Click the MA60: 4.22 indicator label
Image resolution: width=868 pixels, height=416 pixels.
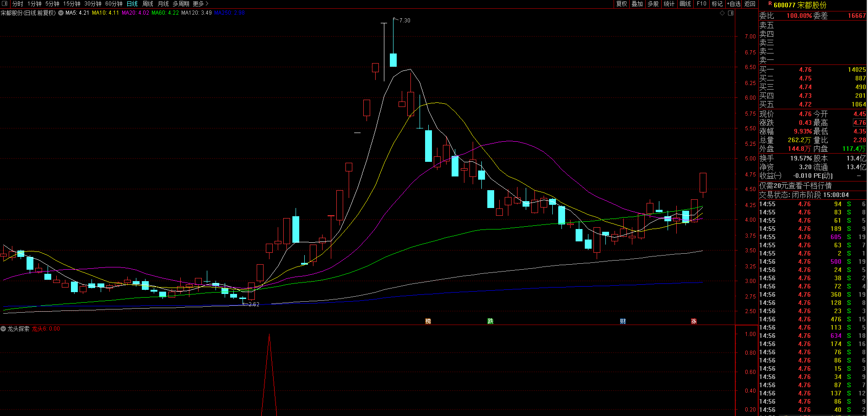pyautogui.click(x=165, y=13)
